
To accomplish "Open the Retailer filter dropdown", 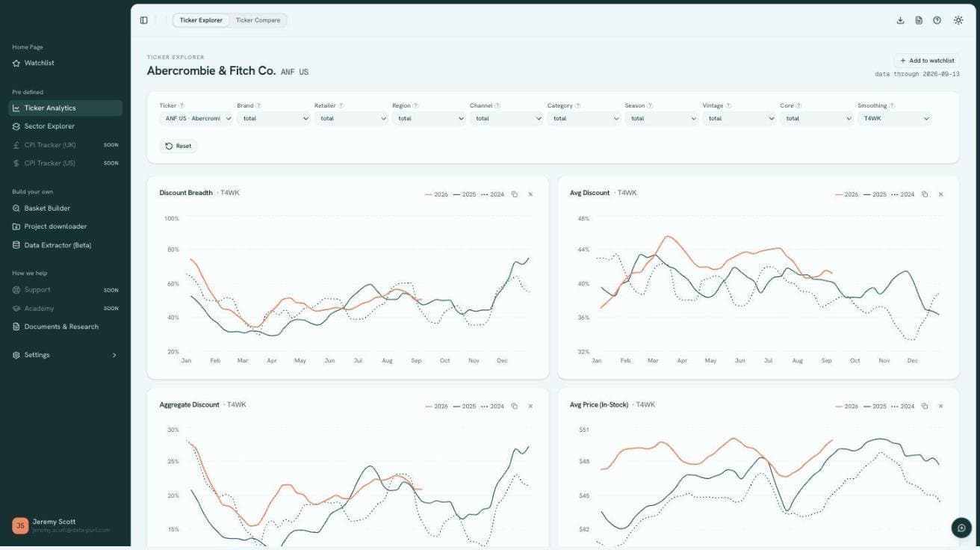I will pyautogui.click(x=351, y=118).
